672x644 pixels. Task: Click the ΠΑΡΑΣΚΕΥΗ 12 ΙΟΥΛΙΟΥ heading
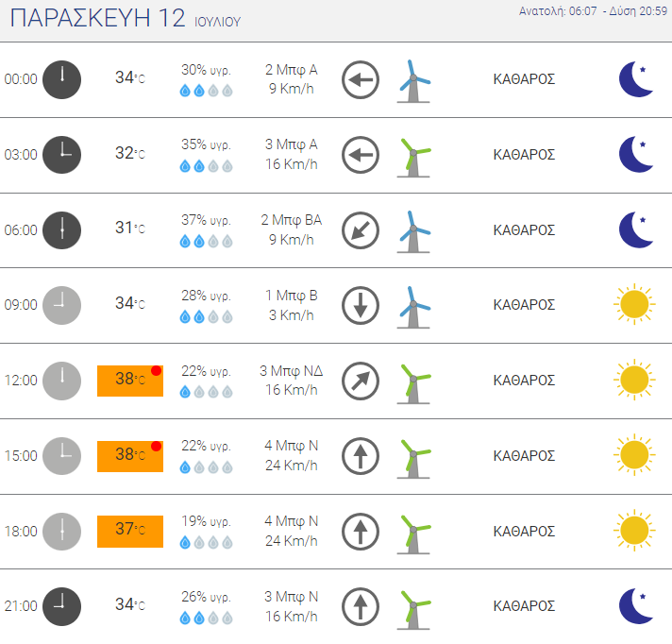tap(126, 19)
